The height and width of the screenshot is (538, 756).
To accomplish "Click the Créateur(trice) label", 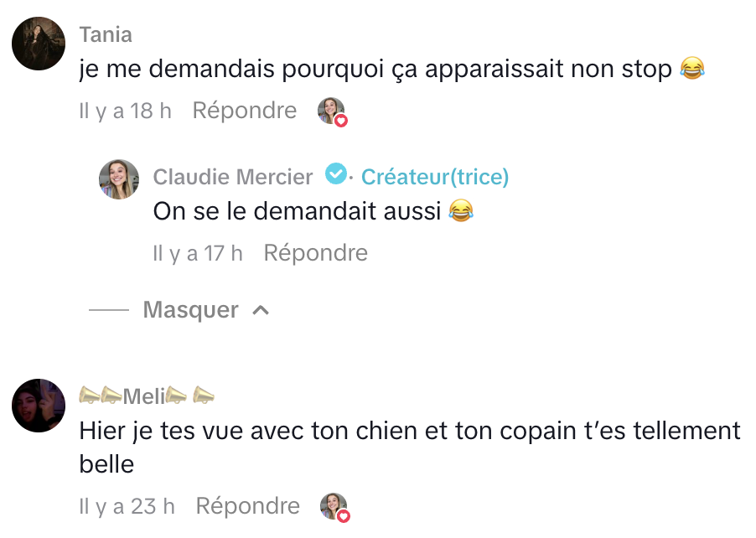I will click(434, 177).
